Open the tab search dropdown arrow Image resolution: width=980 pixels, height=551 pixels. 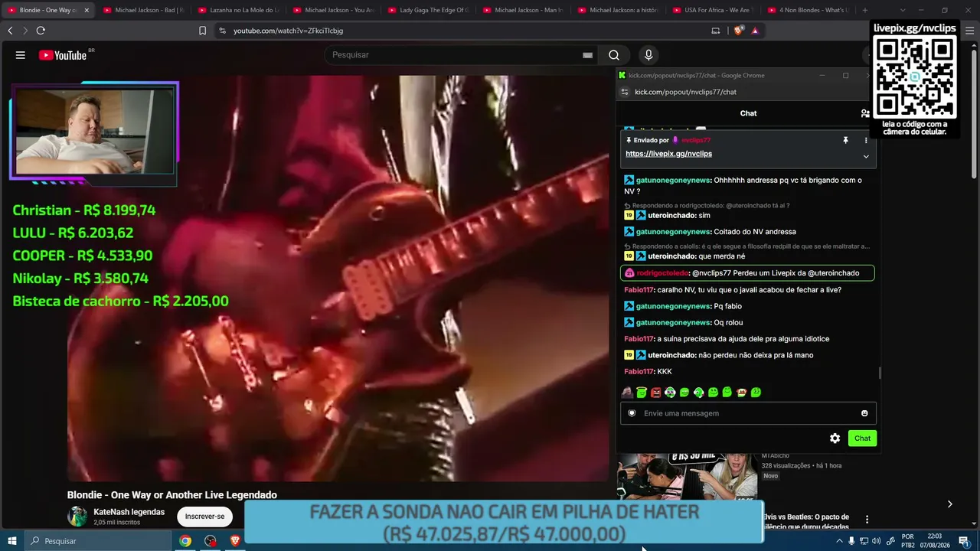pyautogui.click(x=903, y=10)
